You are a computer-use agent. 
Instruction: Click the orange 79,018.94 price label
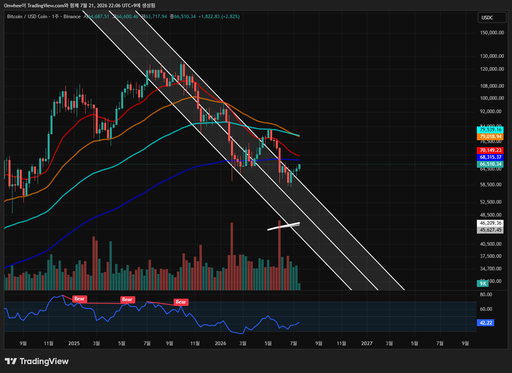(x=490, y=137)
